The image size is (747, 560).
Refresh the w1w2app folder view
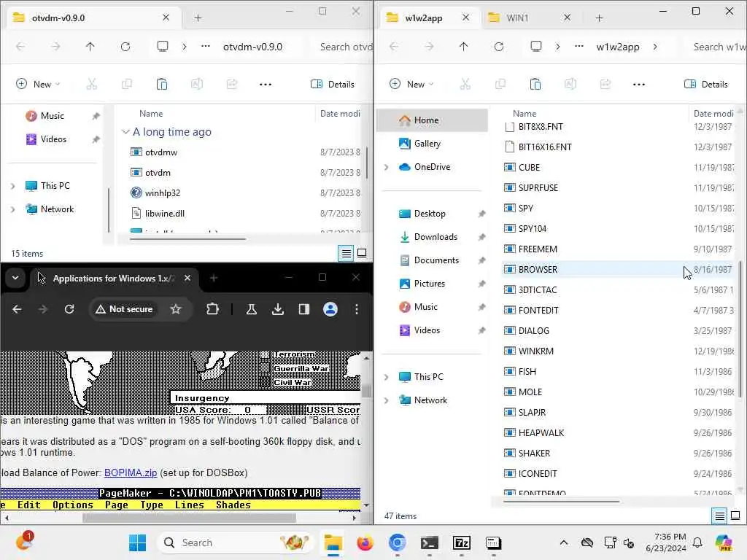(499, 47)
